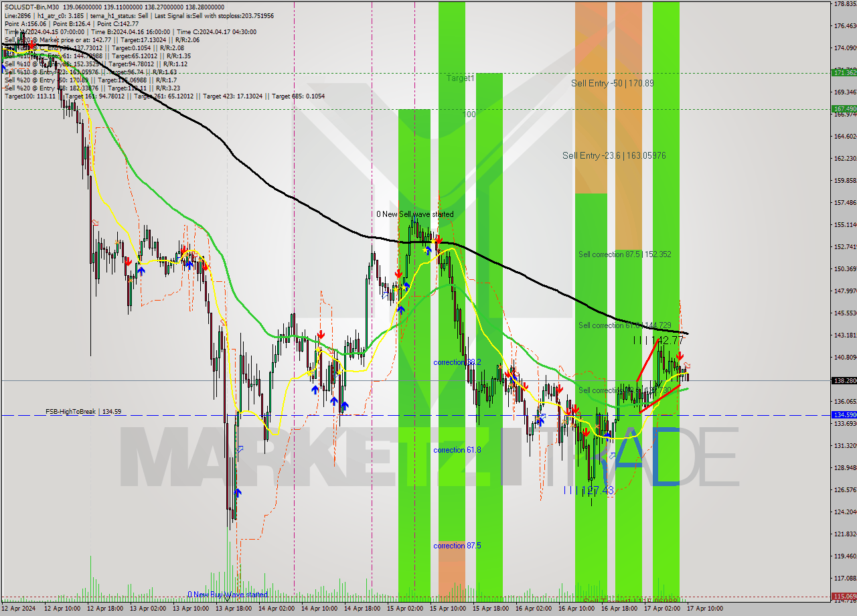Select the blue 'correction 87.5' label
Viewport: 857px width, 616px height.
457,546
